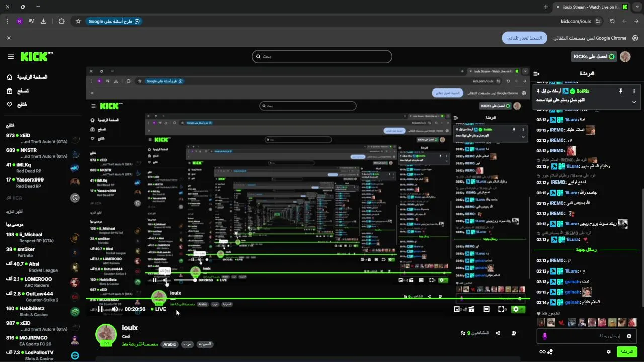
Task: Mute the stream volume speaker icon
Action: pos(115,309)
